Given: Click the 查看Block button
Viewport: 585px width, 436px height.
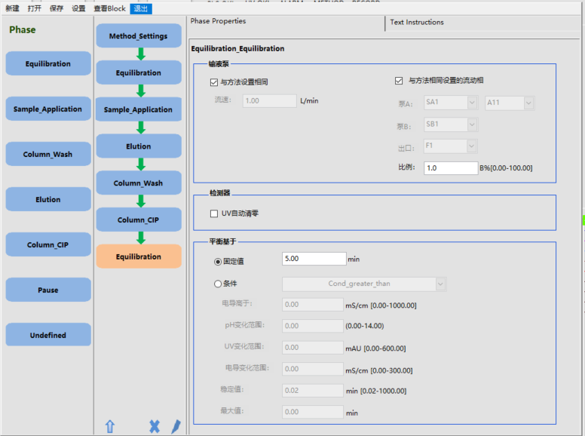Looking at the screenshot, I should pyautogui.click(x=109, y=8).
